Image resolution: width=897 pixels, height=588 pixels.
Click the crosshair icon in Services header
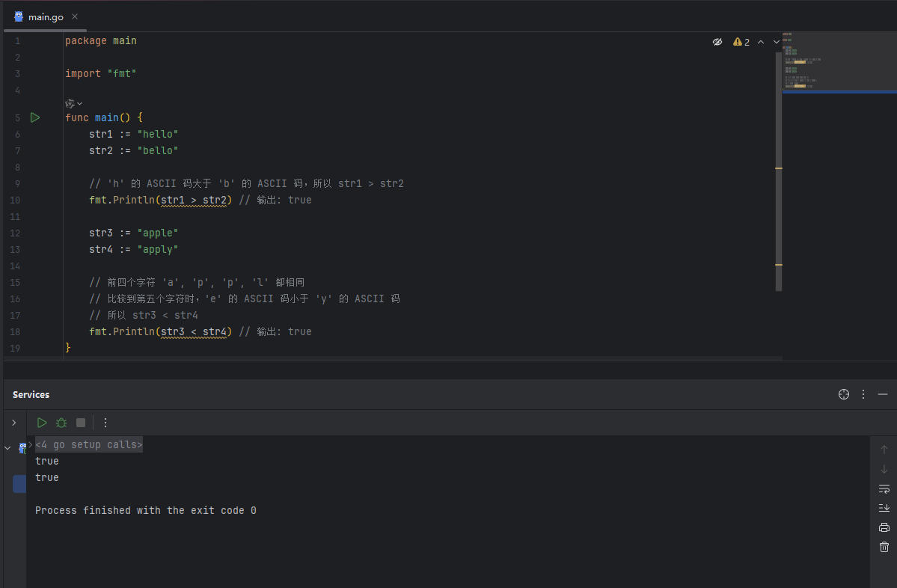844,394
